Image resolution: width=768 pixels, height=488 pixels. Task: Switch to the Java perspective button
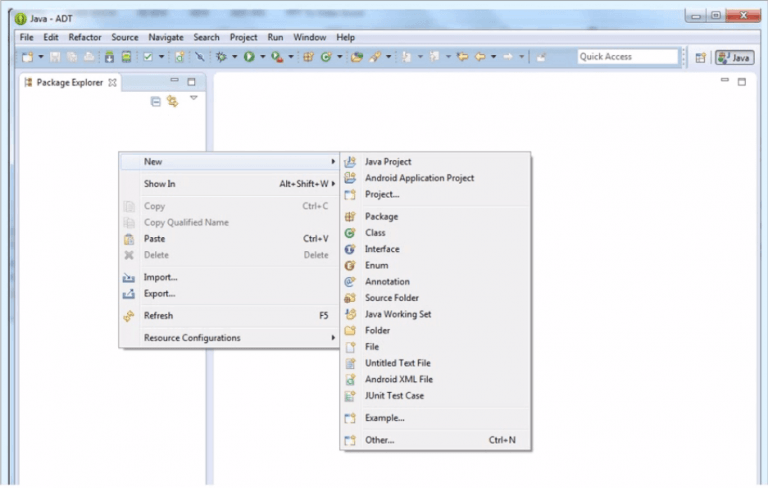735,57
